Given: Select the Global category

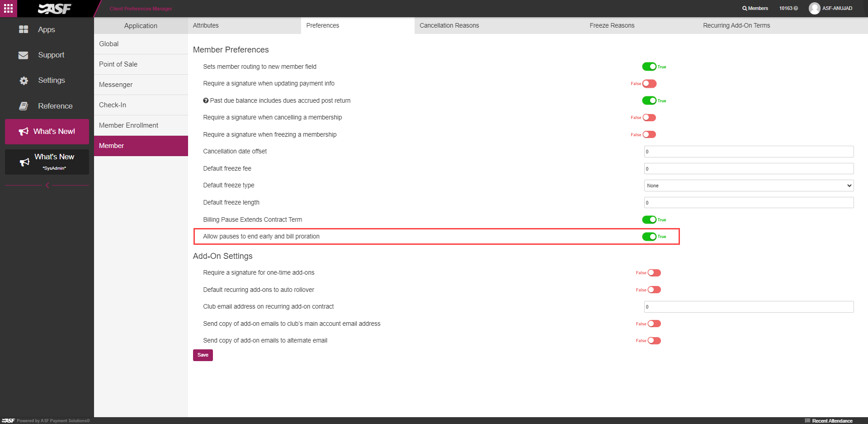Looking at the screenshot, I should (141, 44).
